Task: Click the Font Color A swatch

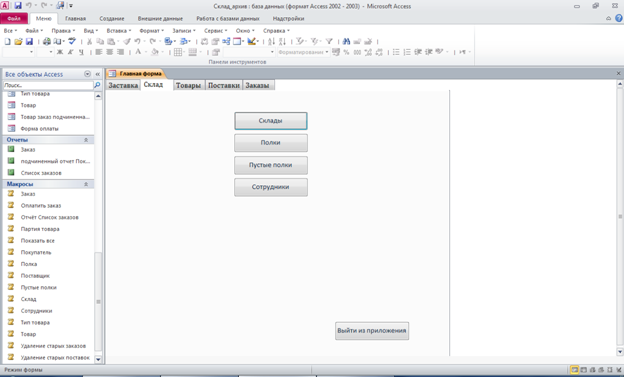Action: (x=138, y=52)
